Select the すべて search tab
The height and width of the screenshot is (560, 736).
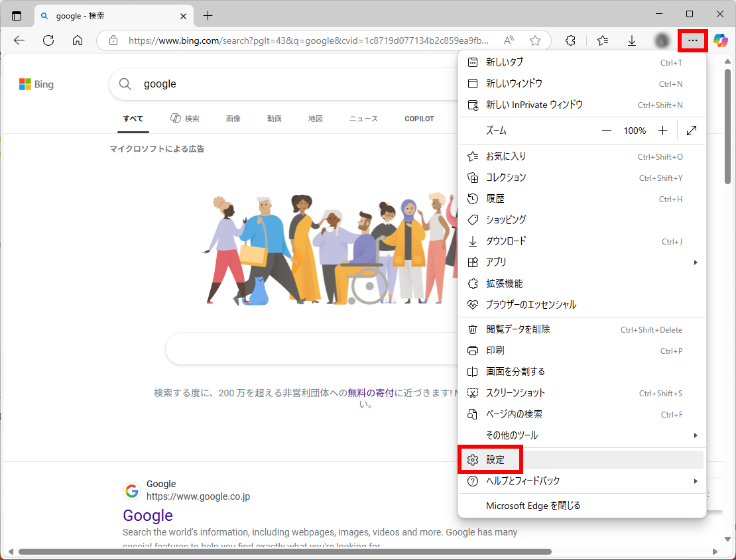tap(133, 119)
